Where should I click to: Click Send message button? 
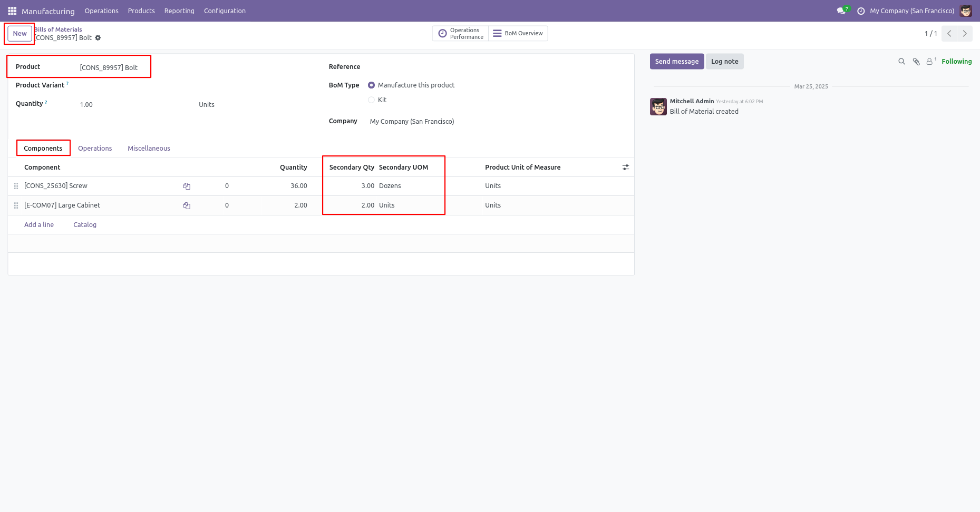677,62
